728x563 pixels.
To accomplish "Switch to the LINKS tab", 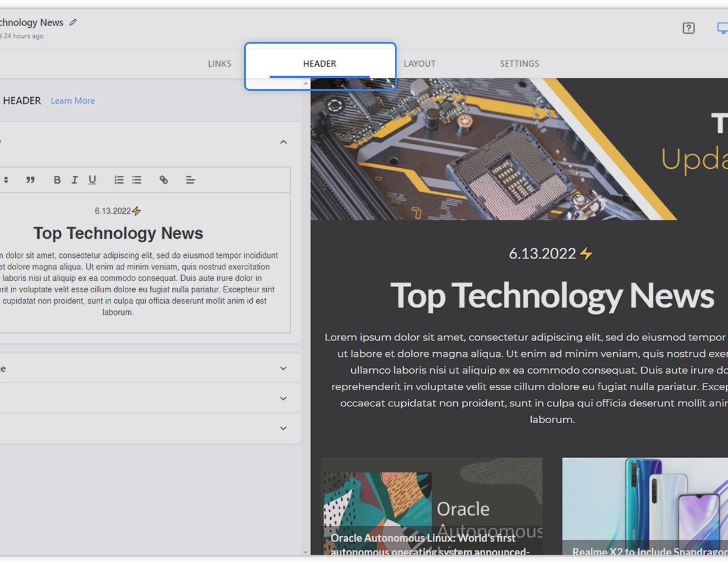I will point(220,63).
